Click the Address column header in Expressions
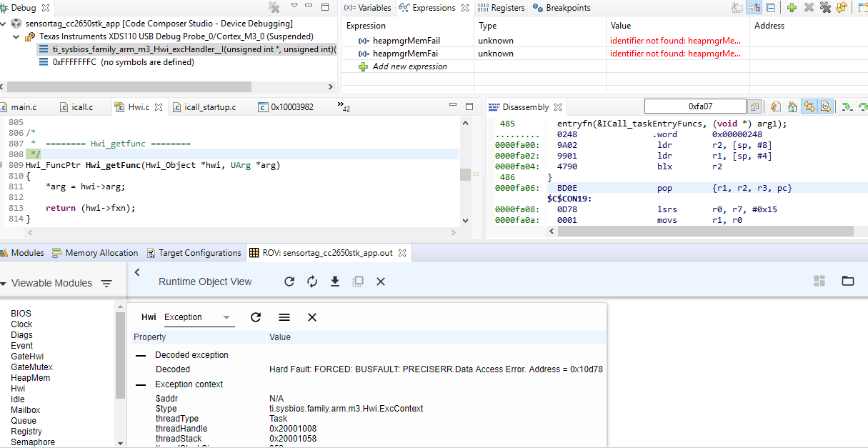Image resolution: width=868 pixels, height=448 pixels. 769,26
